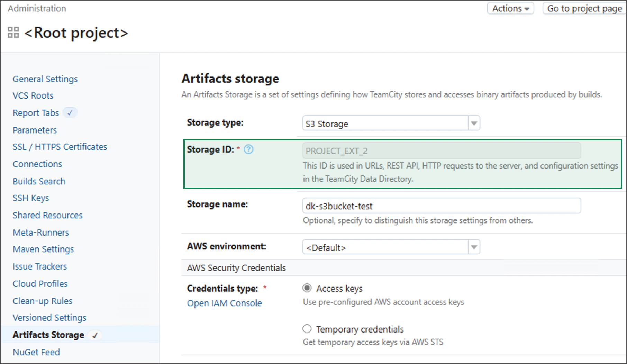Open the Storage type dropdown

coord(473,123)
